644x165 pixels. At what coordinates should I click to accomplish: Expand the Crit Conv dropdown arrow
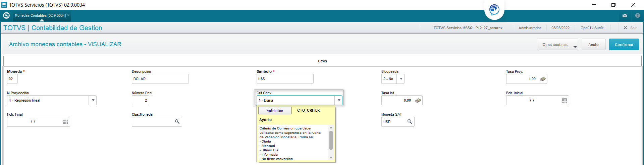[339, 100]
